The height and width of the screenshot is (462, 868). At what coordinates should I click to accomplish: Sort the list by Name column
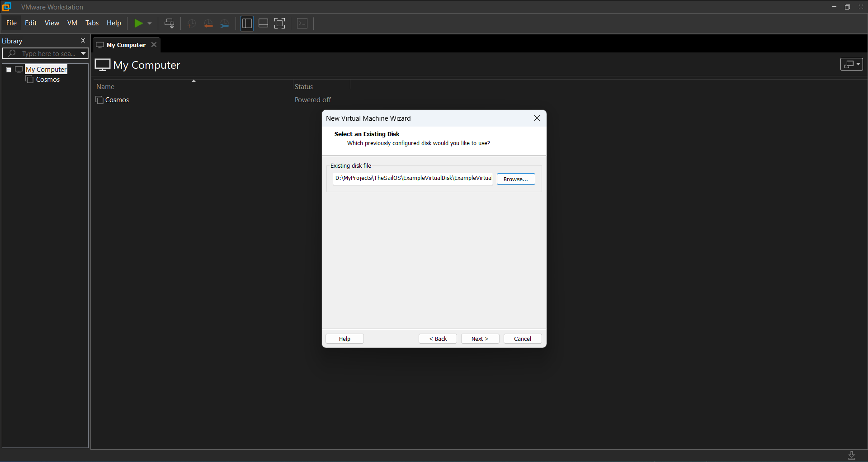point(105,87)
